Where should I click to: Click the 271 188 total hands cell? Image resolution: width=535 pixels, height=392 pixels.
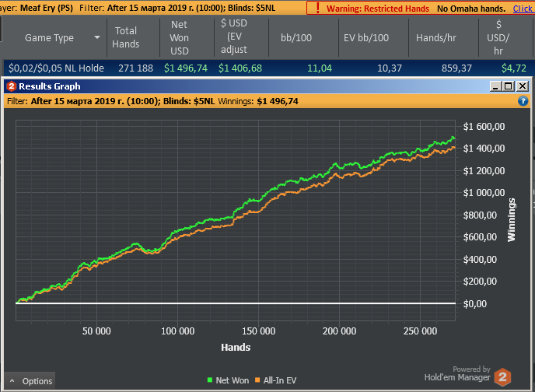(x=135, y=68)
